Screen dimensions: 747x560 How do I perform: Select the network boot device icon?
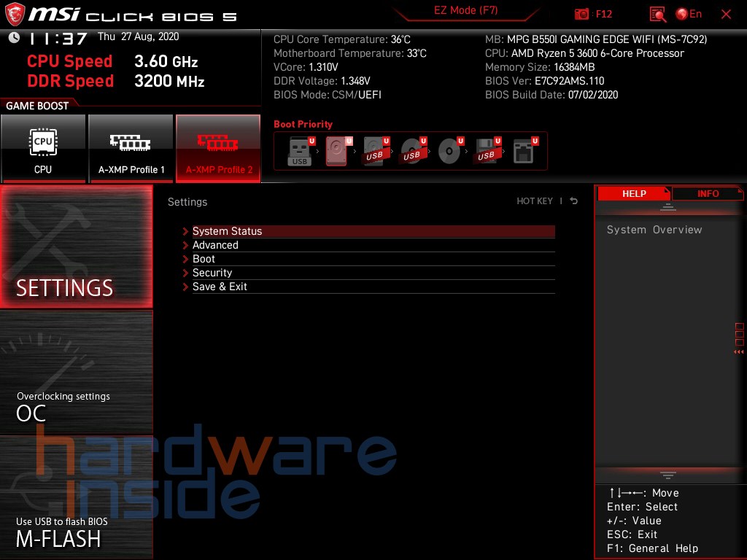[524, 152]
